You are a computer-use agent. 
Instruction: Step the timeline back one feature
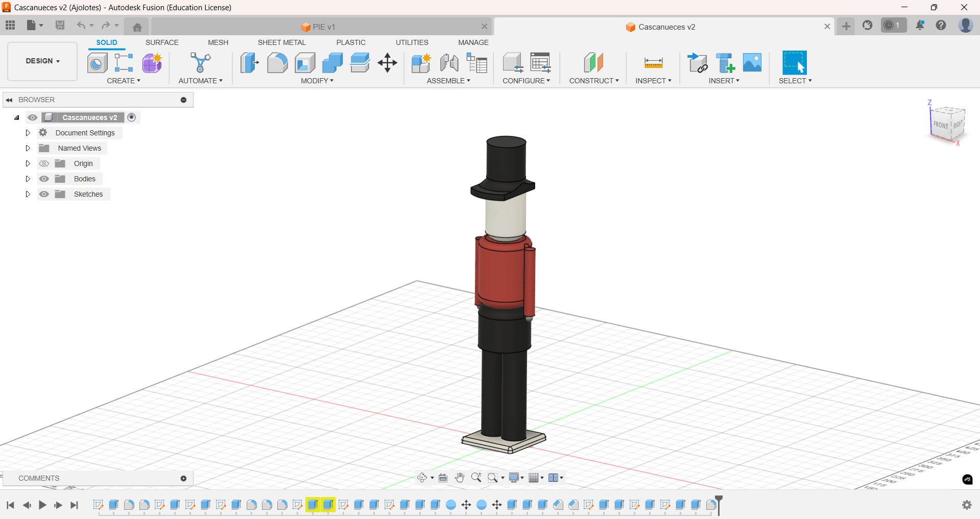coord(27,505)
